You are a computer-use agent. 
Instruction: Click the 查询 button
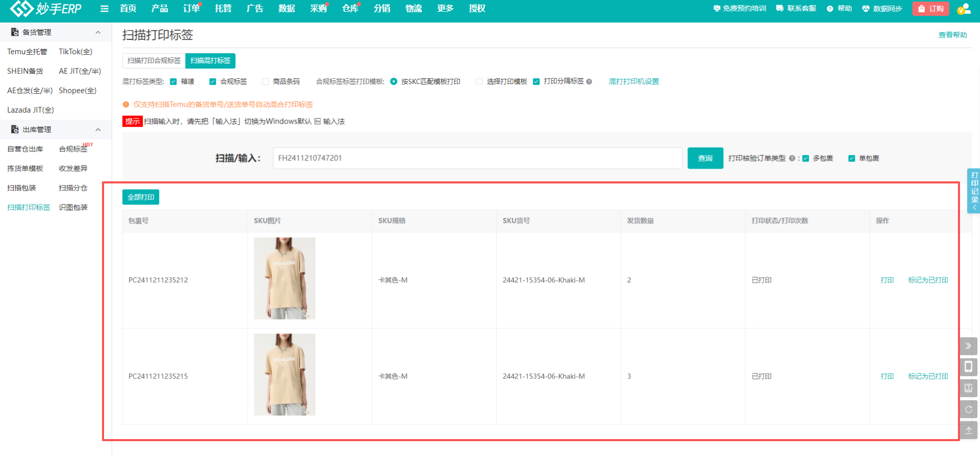click(x=705, y=158)
